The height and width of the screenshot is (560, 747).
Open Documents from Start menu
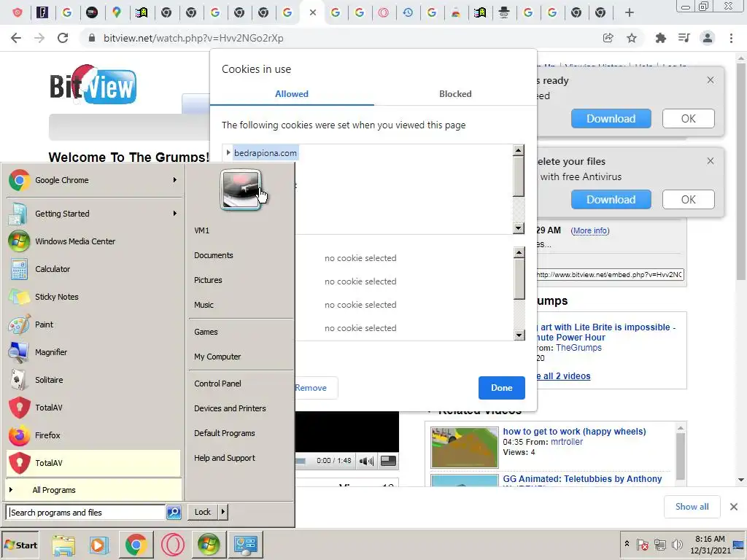214,255
